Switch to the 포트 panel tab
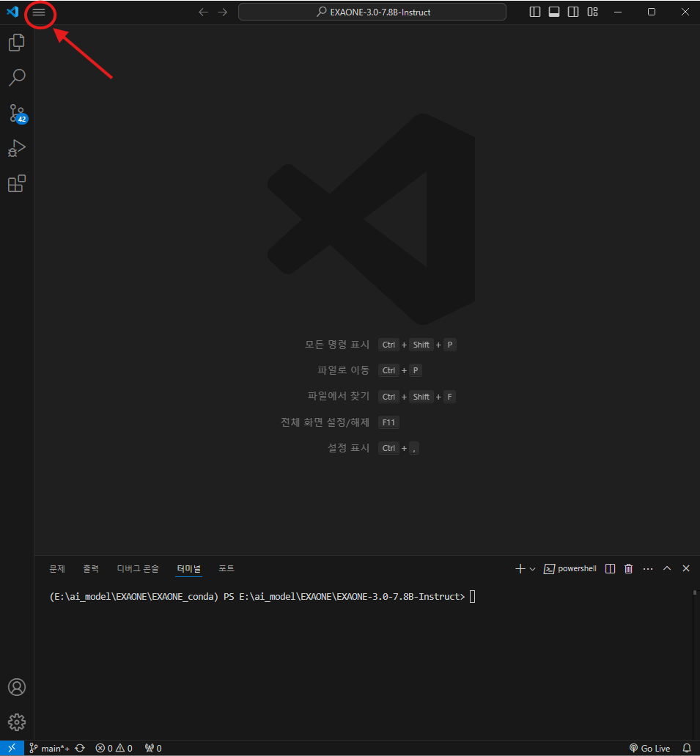The width and height of the screenshot is (700, 756). 226,568
